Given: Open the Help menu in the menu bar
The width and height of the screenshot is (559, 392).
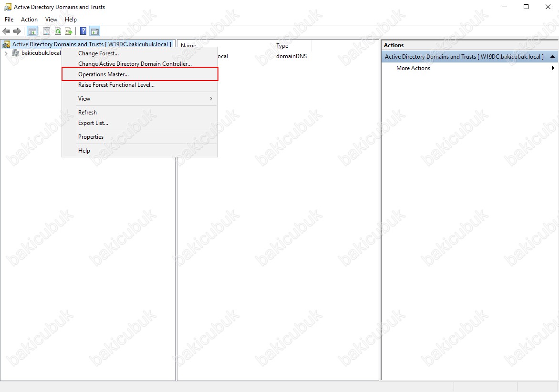Looking at the screenshot, I should [71, 20].
